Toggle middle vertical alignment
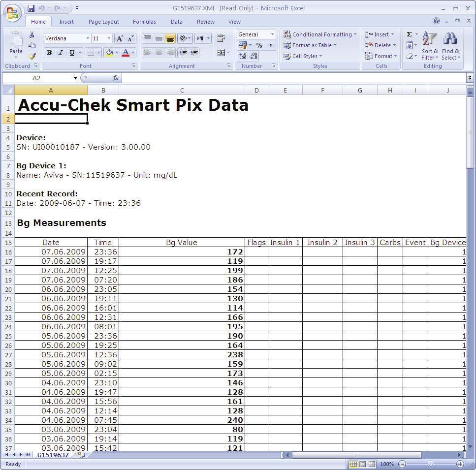This screenshot has width=476, height=470. click(x=159, y=38)
